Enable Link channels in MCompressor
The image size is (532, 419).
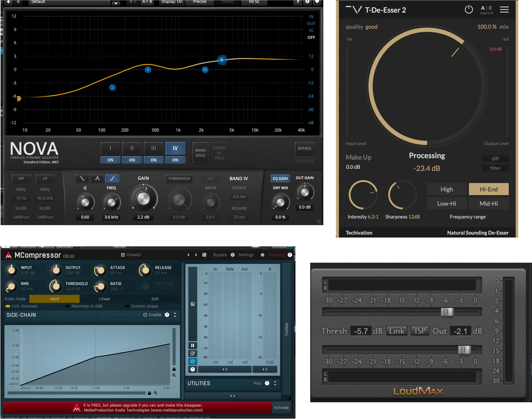(x=21, y=306)
